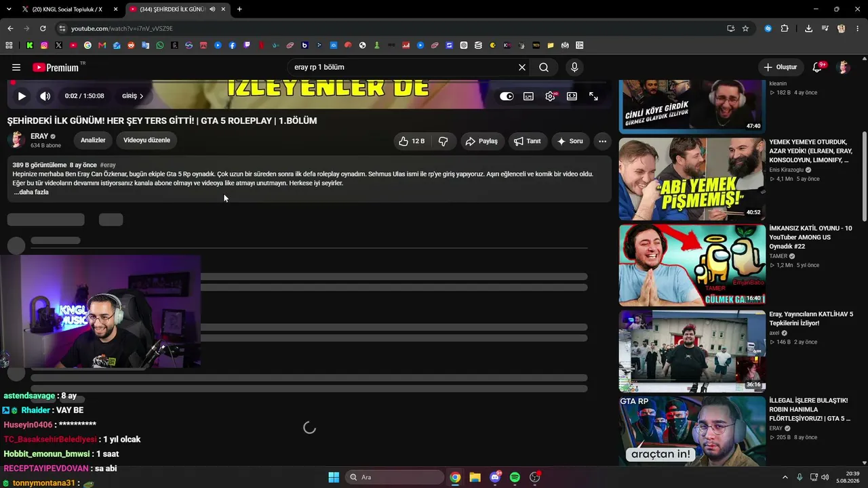Enter fullscreen on the video player

click(x=593, y=96)
